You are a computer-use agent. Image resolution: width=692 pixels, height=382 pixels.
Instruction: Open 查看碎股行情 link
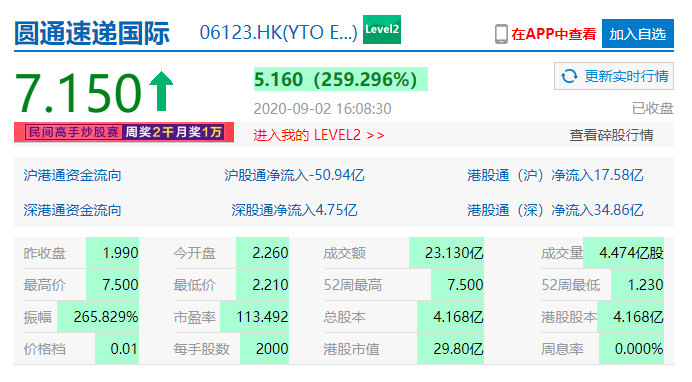coord(611,135)
